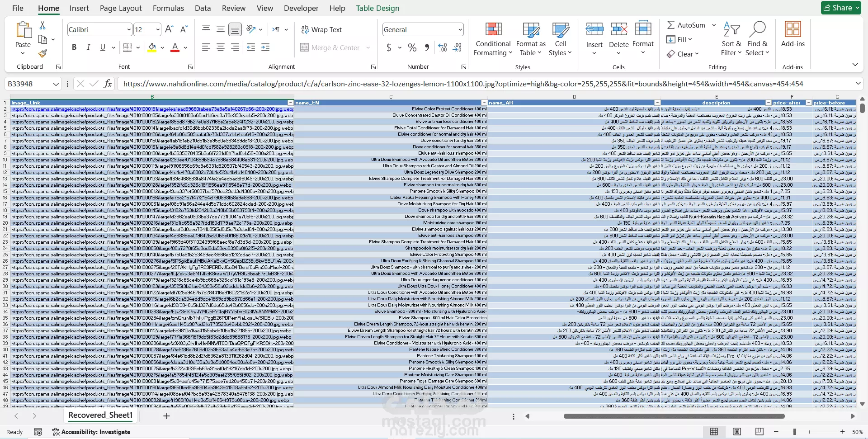
Task: Open Add-ins panel
Action: click(x=793, y=34)
